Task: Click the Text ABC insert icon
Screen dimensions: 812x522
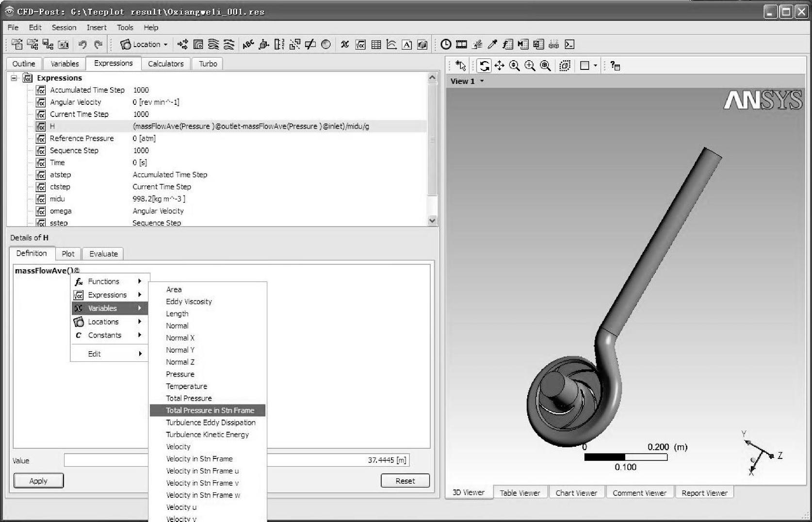Action: (x=248, y=45)
